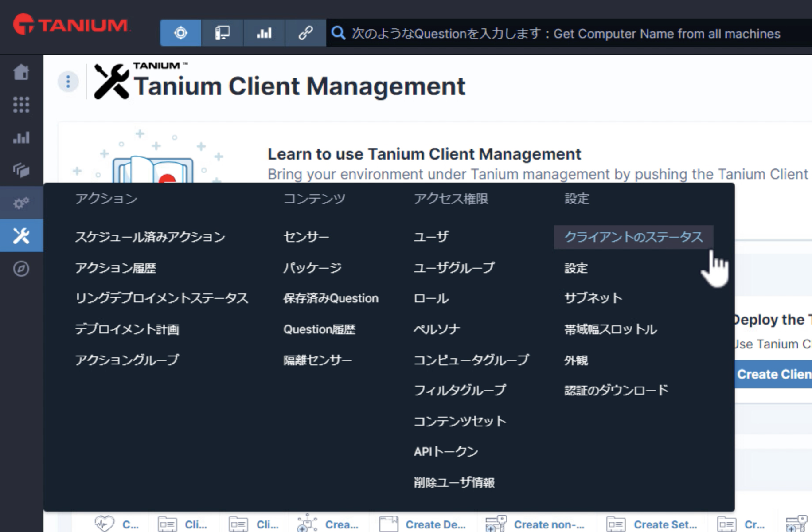Open コンテンツセット menu item
812x532 pixels.
pos(460,421)
